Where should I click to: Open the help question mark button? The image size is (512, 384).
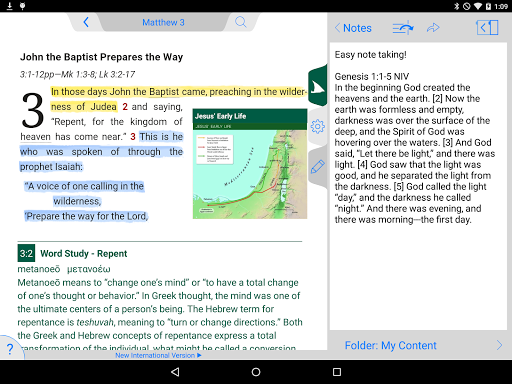coord(10,348)
